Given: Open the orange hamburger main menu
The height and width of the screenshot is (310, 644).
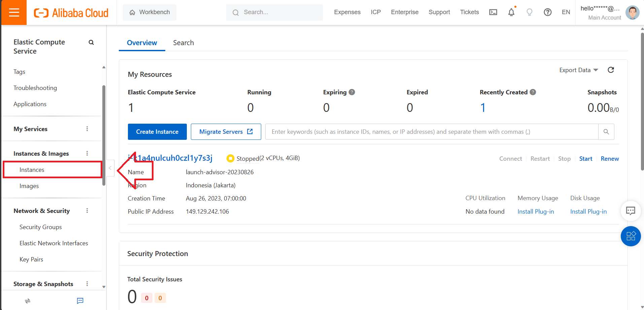Looking at the screenshot, I should coord(14,12).
